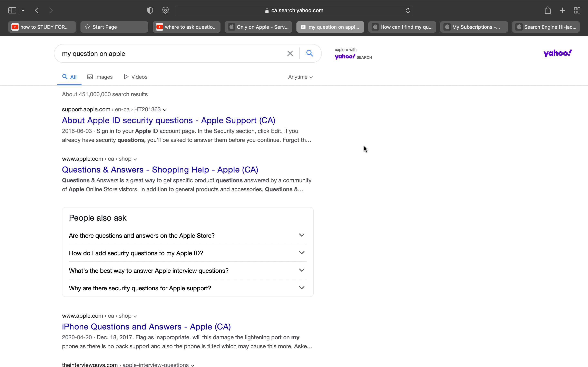Viewport: 588px width, 367px height.
Task: Clear the search query with X icon
Action: click(x=290, y=53)
